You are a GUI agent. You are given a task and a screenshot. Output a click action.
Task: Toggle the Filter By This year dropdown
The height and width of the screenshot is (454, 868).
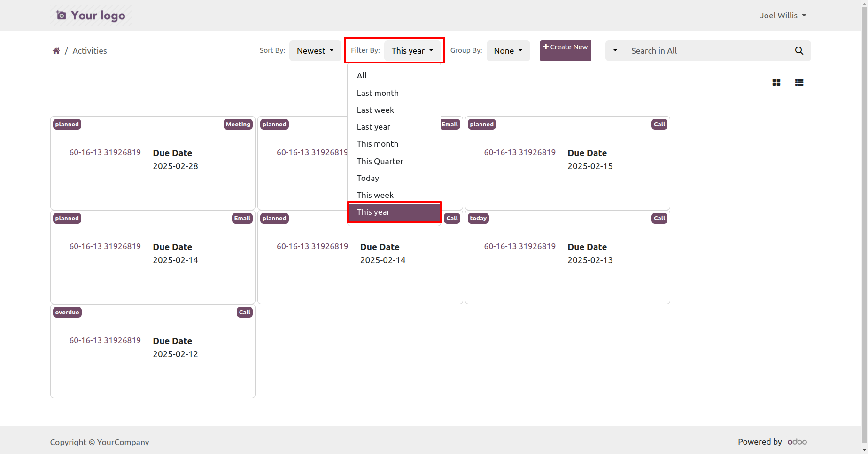(413, 51)
